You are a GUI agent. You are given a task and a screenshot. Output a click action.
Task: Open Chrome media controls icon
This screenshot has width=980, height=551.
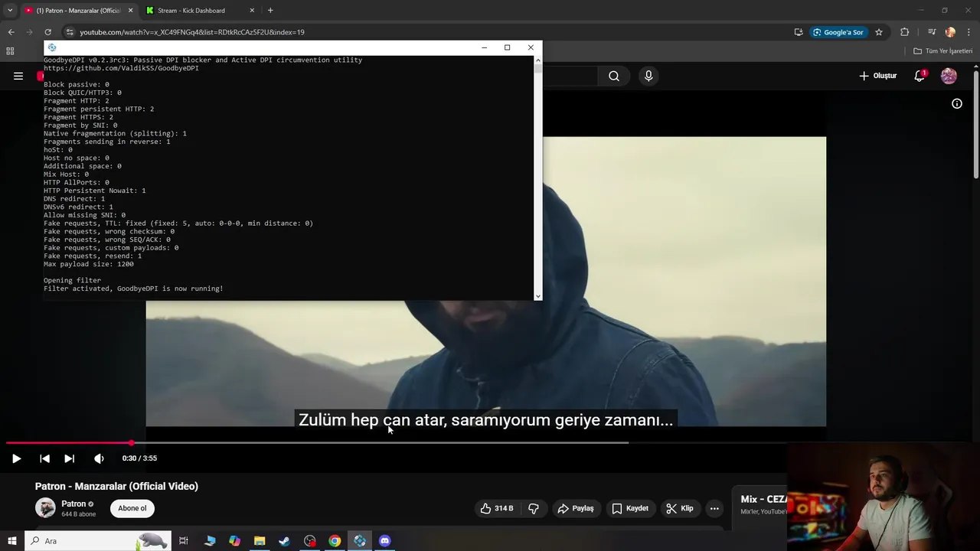click(932, 32)
